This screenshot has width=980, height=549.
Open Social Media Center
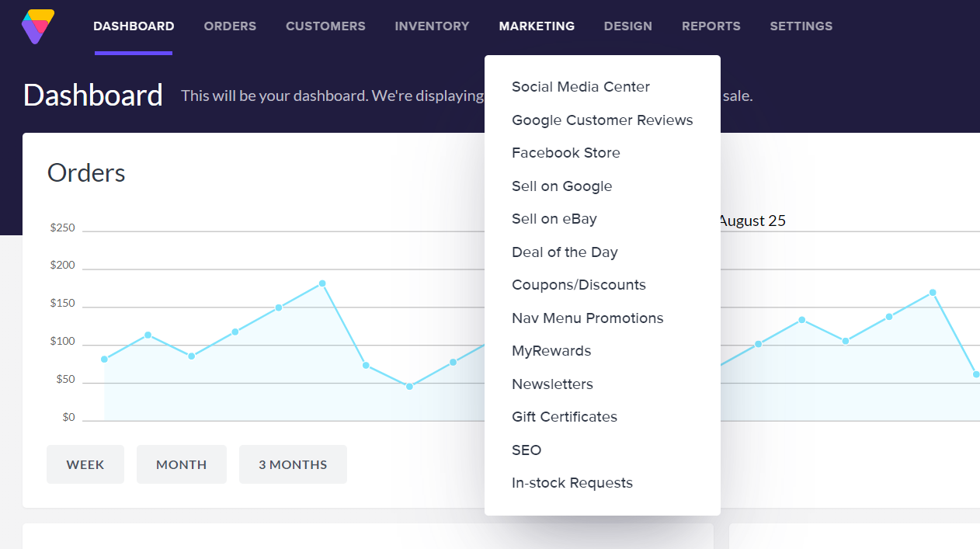tap(580, 86)
